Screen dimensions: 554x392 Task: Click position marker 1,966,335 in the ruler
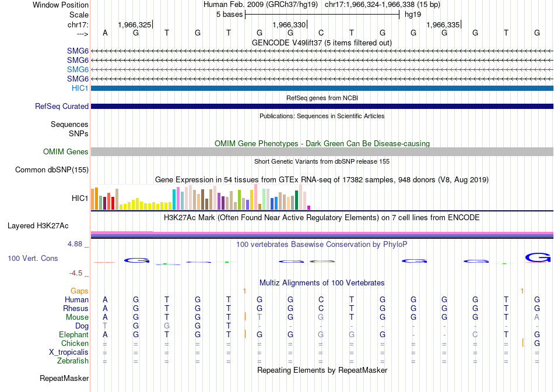(443, 24)
